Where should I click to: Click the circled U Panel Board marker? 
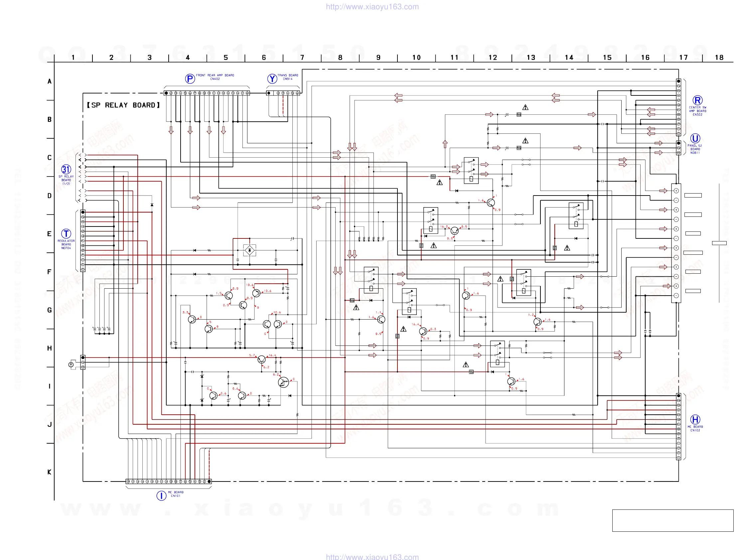tap(695, 138)
